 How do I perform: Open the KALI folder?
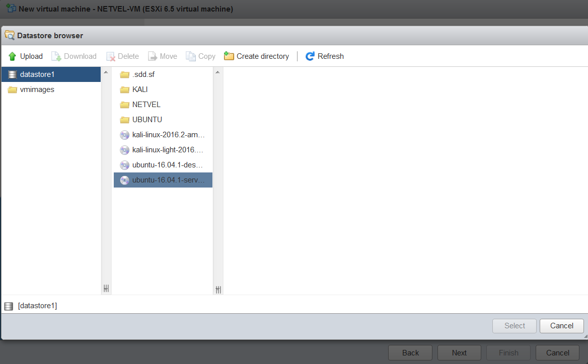163,89
